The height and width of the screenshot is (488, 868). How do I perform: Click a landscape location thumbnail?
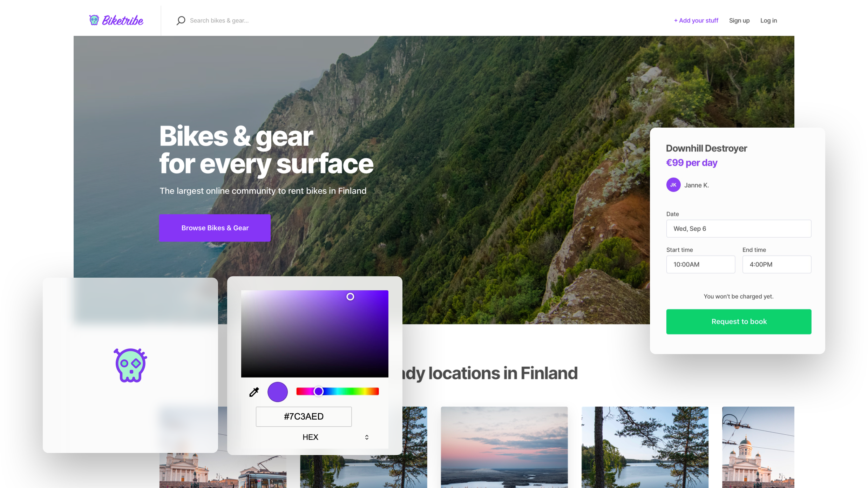(504, 447)
